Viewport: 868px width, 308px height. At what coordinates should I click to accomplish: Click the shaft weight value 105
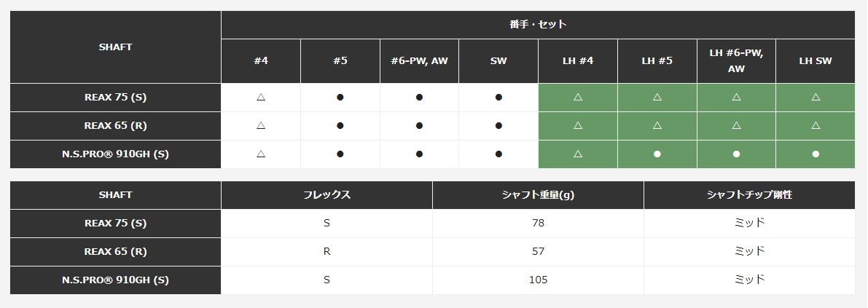(x=538, y=280)
